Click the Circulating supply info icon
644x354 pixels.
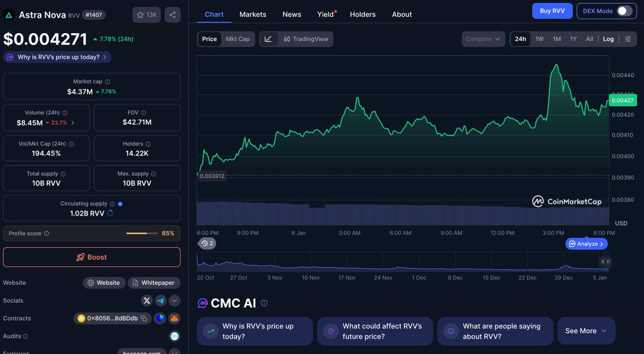(x=112, y=204)
